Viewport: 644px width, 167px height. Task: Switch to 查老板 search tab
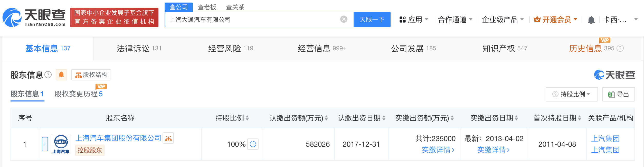click(207, 7)
